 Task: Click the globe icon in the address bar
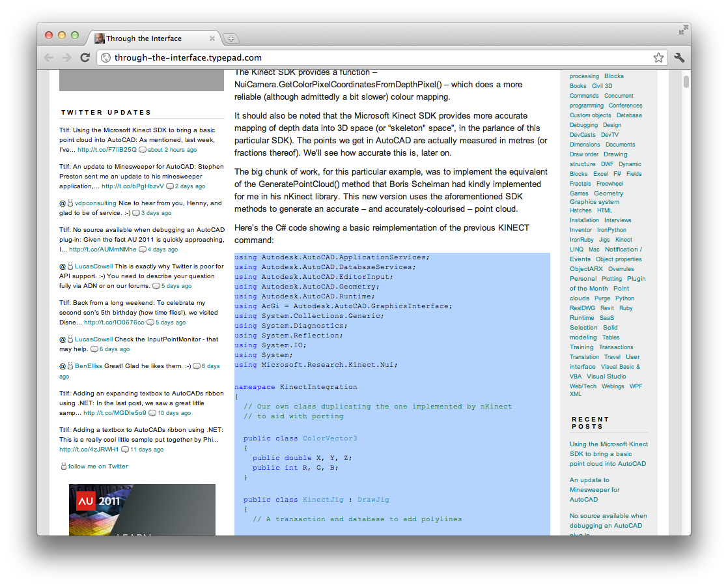pyautogui.click(x=106, y=58)
